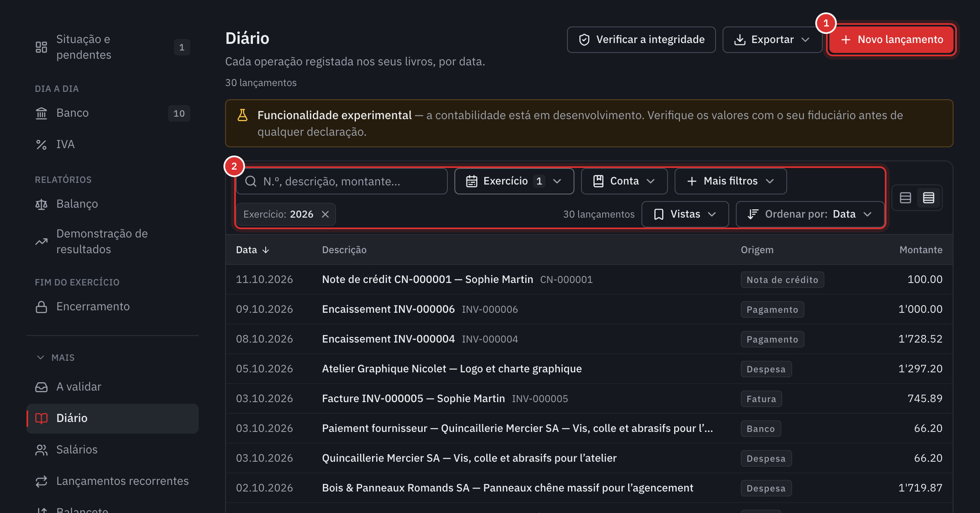Open the Exportar dropdown
This screenshot has width=980, height=513.
tap(772, 40)
